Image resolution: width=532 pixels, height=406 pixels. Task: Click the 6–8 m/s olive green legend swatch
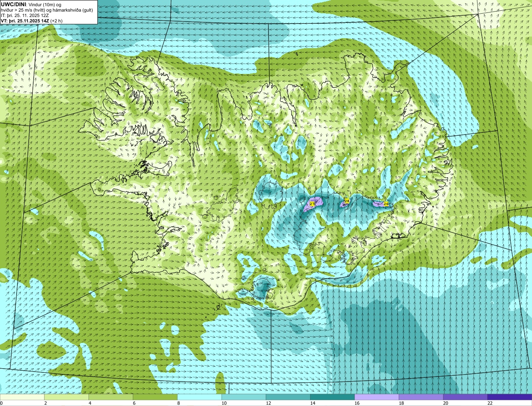155,397
